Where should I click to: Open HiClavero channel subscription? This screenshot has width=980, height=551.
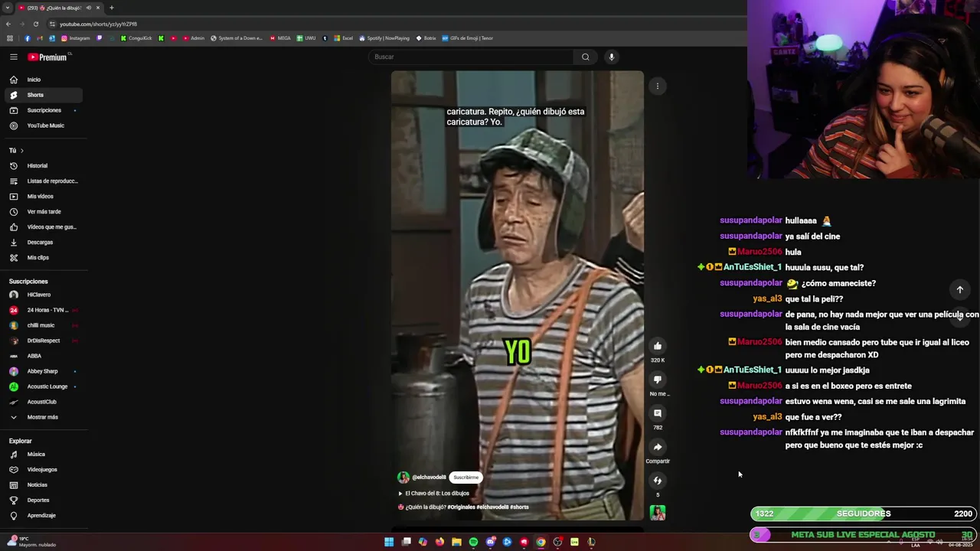[x=43, y=295]
